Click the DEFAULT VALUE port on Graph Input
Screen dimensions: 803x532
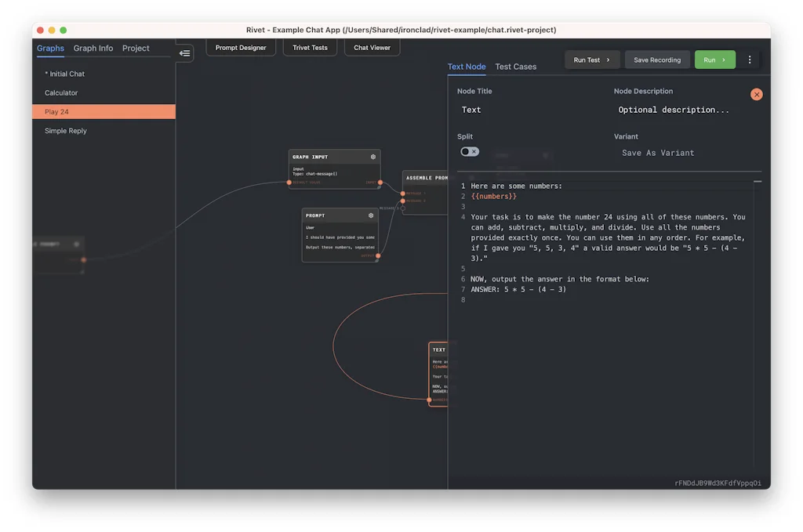tap(289, 182)
